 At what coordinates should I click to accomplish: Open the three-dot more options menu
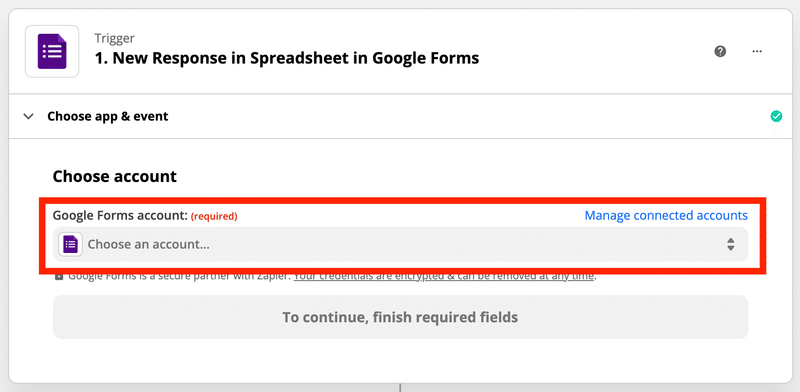click(757, 52)
